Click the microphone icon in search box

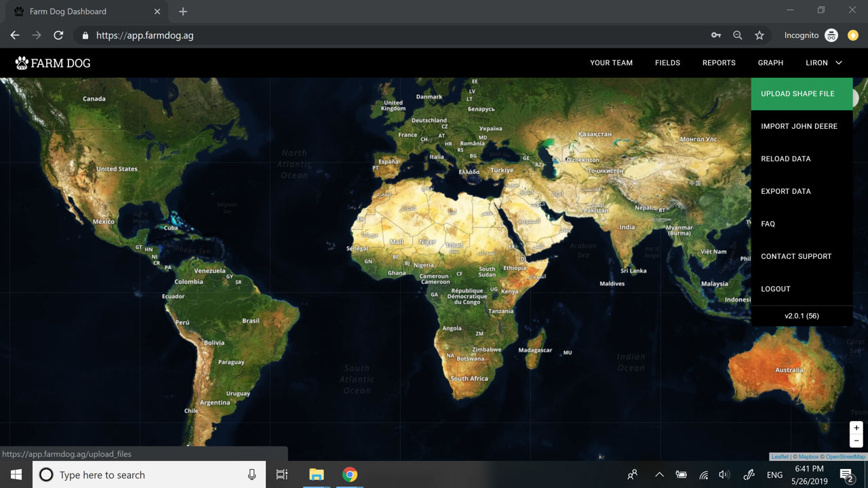[252, 474]
